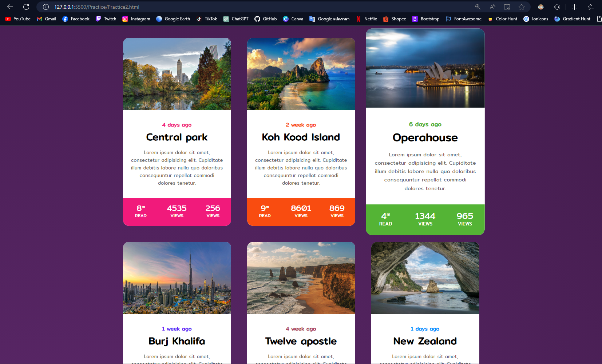Select the New Zealand title
This screenshot has width=602, height=364.
(x=425, y=341)
